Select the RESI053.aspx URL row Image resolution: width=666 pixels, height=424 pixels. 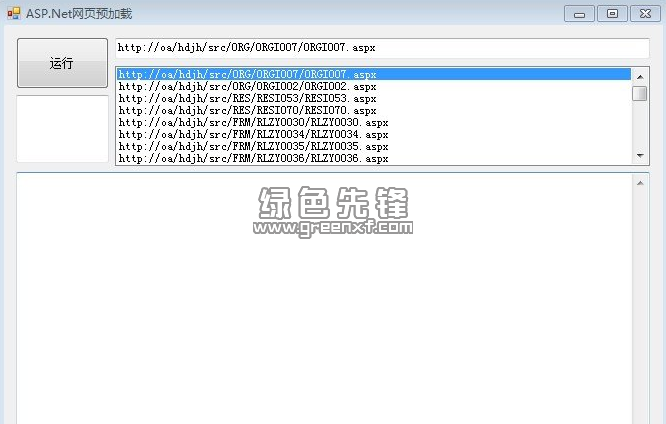click(x=374, y=98)
